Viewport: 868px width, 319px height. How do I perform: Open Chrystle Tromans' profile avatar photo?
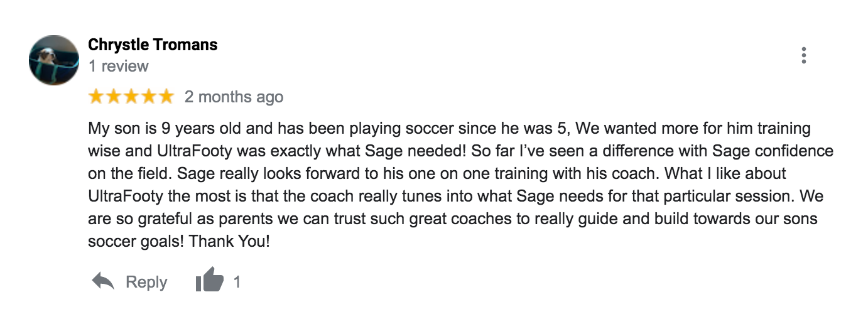[x=53, y=60]
